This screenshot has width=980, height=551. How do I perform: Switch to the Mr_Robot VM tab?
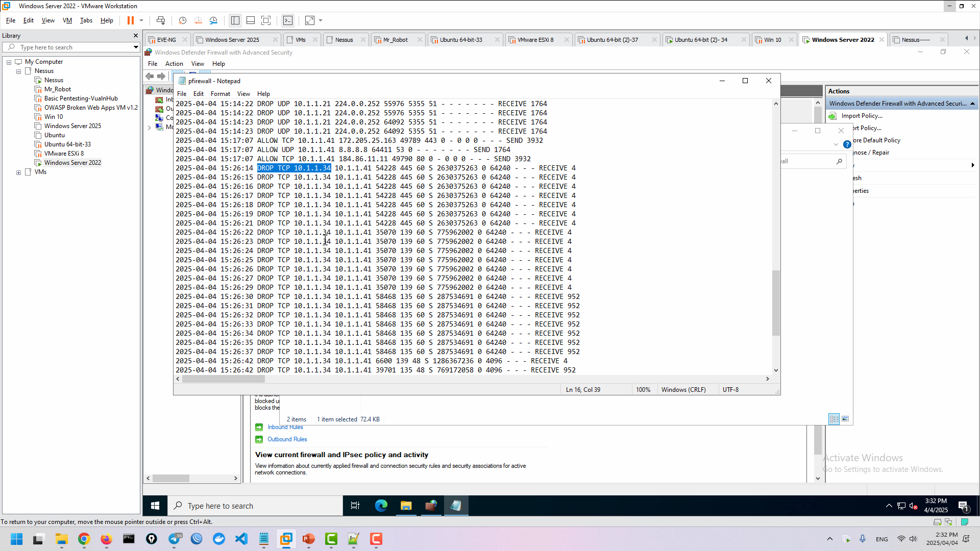[396, 40]
